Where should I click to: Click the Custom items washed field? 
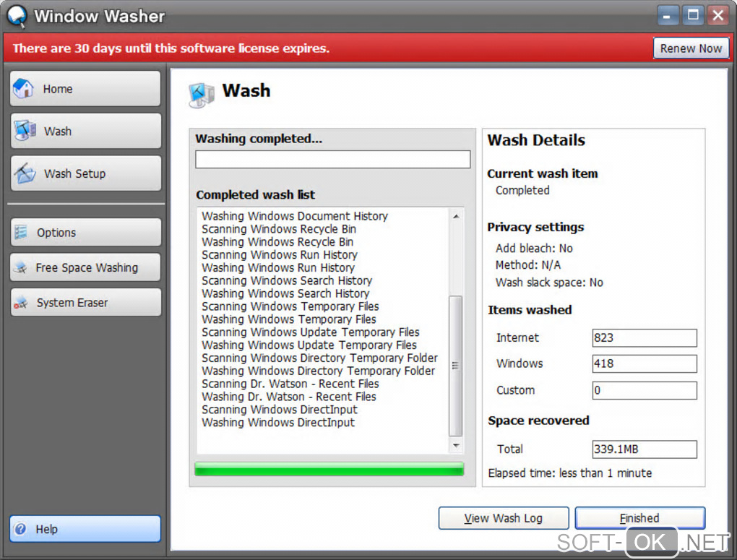click(645, 390)
